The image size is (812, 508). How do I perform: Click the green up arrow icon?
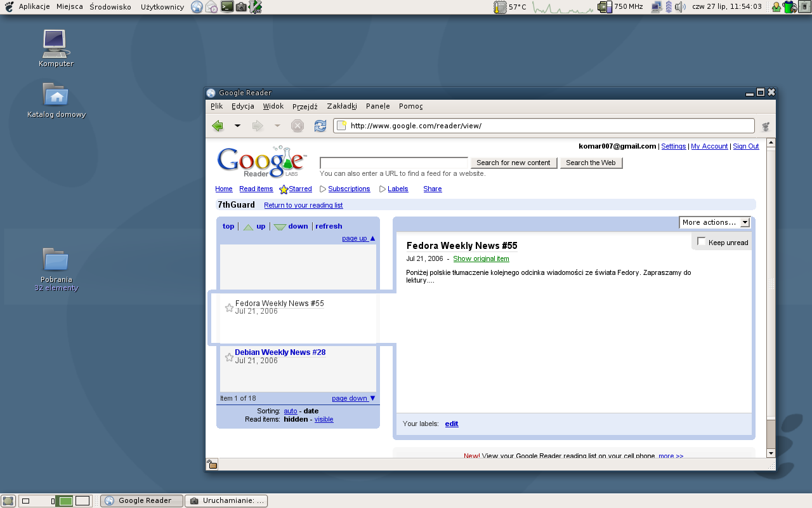pos(248,227)
